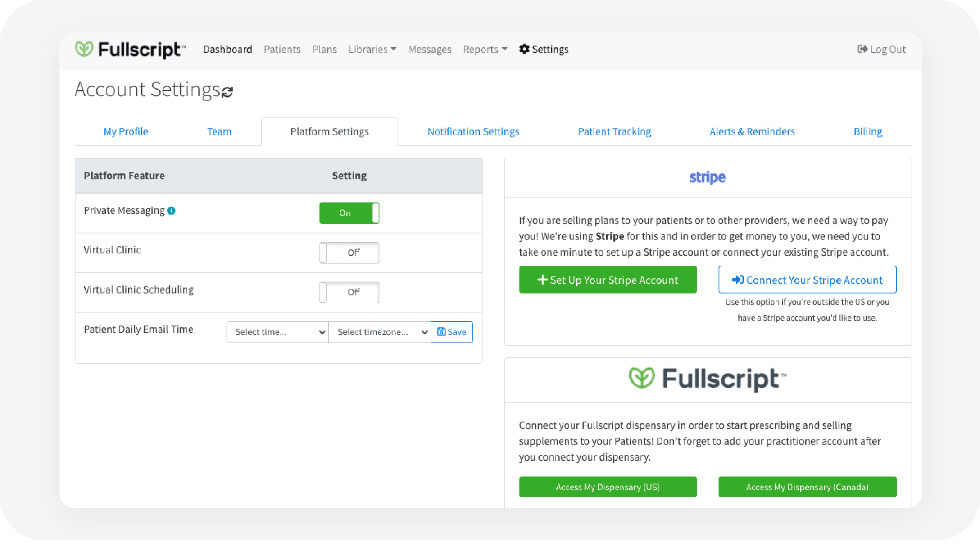Open the Alerts & Reminders tab
Image resolution: width=980 pixels, height=551 pixels.
(x=752, y=131)
